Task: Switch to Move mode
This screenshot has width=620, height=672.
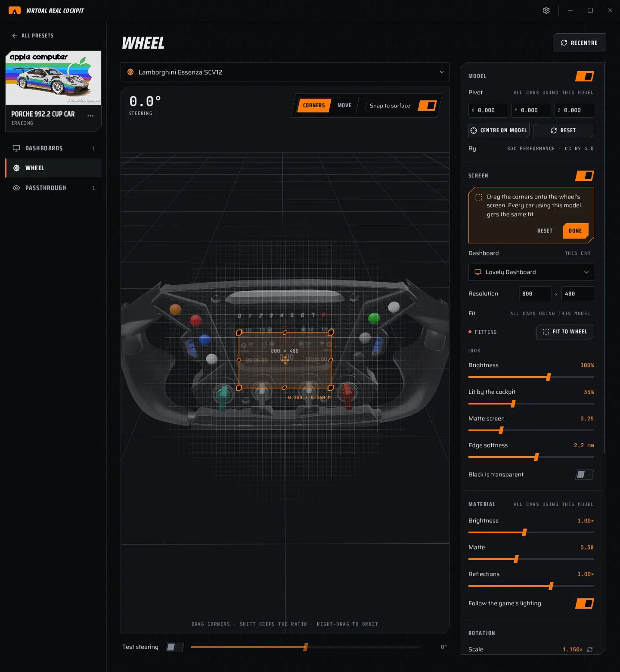Action: click(x=344, y=106)
